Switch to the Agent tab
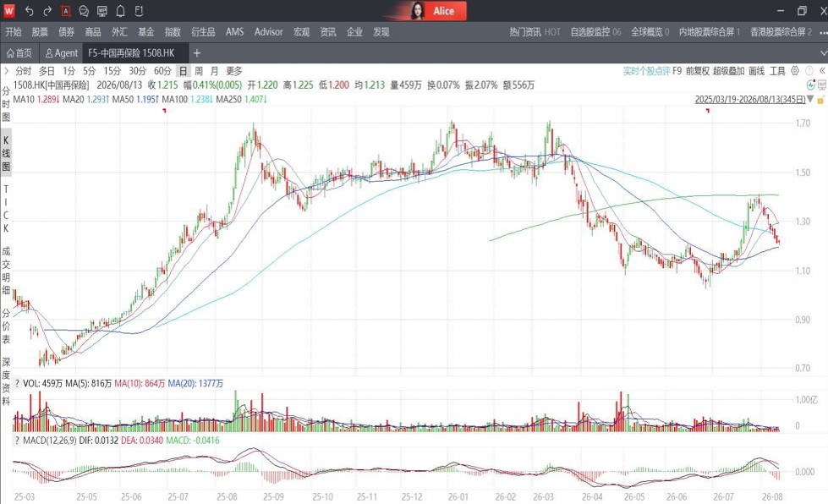 61,53
